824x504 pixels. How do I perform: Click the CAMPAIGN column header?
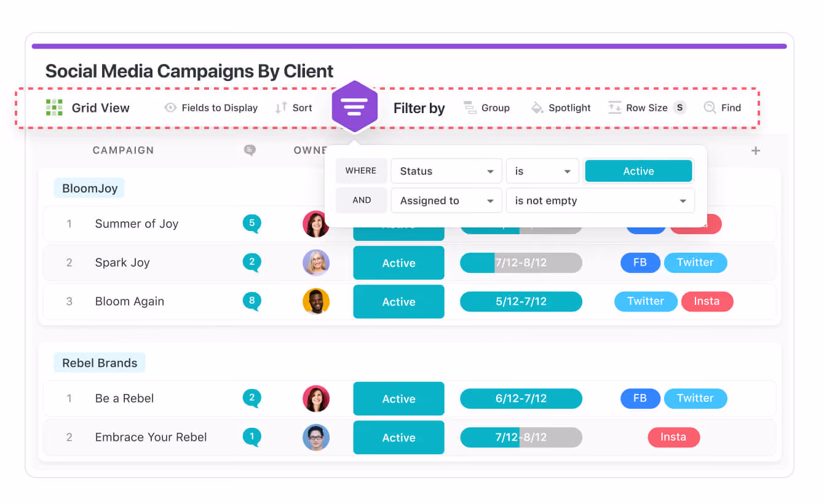123,151
